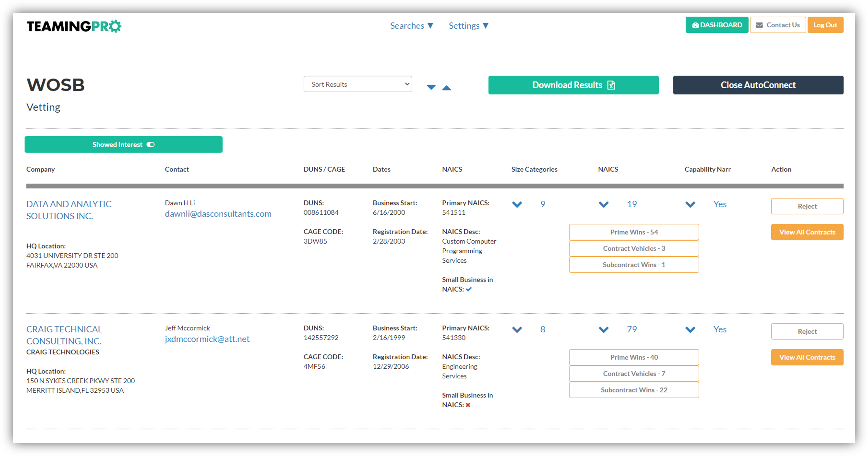Image resolution: width=868 pixels, height=456 pixels.
Task: Email dawnli@dasconsultants.com
Action: [x=218, y=214]
